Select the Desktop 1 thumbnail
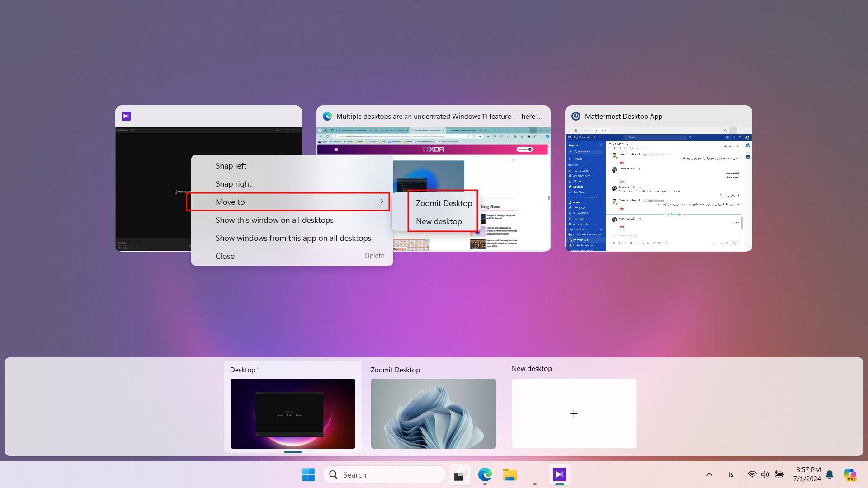Image resolution: width=868 pixels, height=488 pixels. pyautogui.click(x=292, y=413)
